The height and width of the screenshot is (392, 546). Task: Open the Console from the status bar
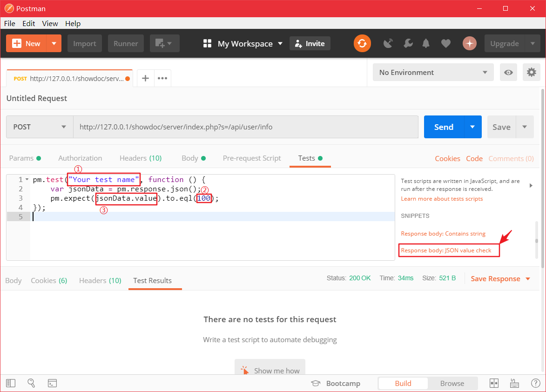(x=52, y=383)
